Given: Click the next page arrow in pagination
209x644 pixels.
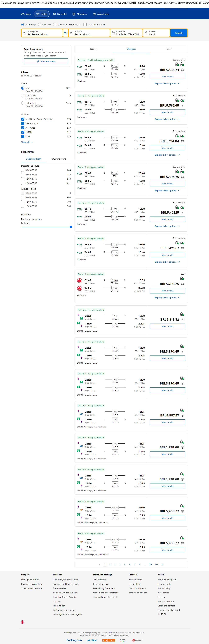Looking at the screenshot, I should (x=163, y=564).
